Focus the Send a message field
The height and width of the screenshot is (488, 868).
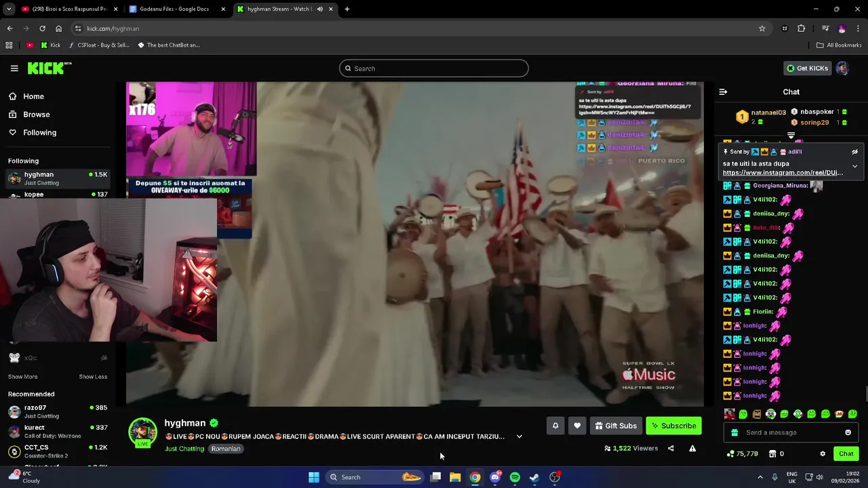[791, 432]
